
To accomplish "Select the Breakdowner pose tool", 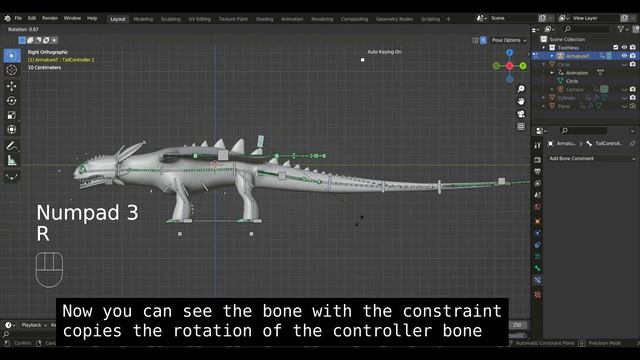I will point(12,176).
